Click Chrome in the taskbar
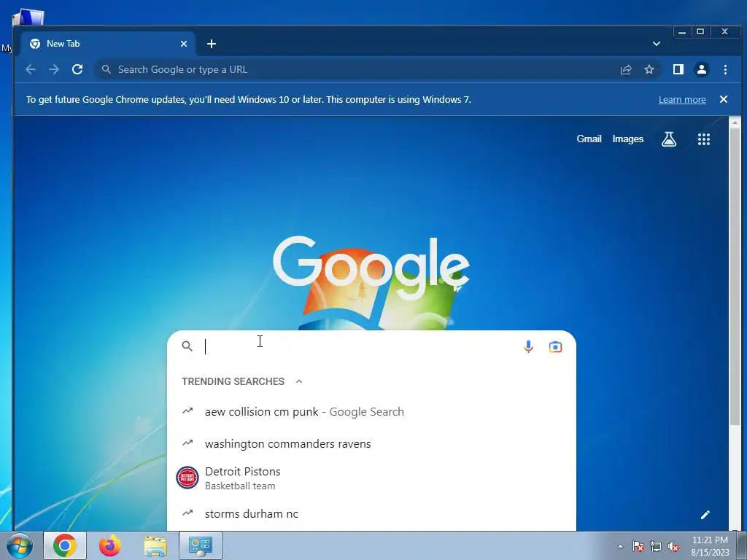 [x=65, y=545]
